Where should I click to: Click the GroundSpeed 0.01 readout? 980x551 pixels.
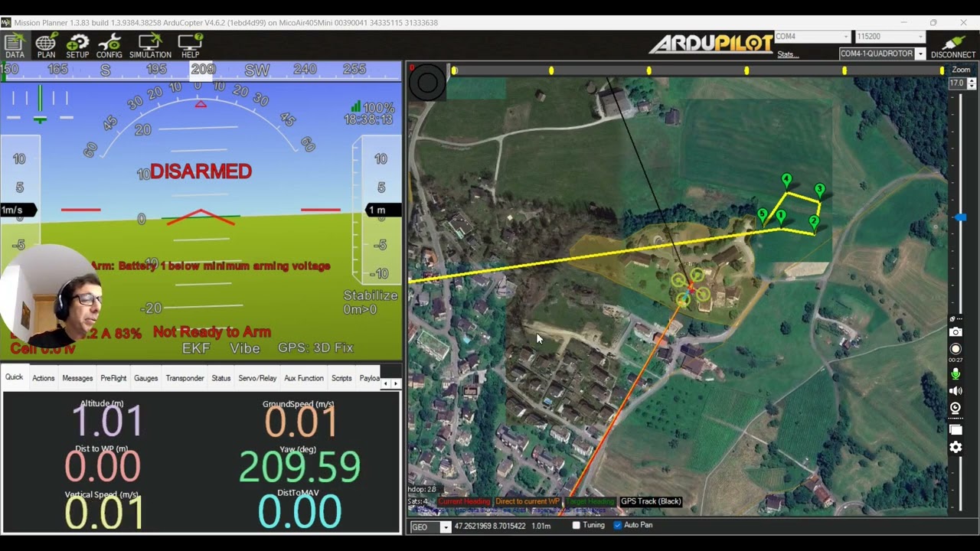[301, 421]
